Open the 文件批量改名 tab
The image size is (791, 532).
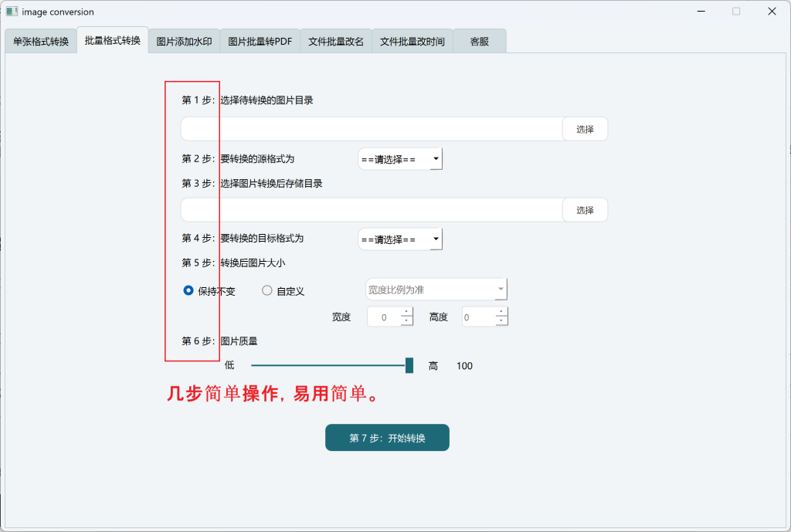(x=336, y=42)
